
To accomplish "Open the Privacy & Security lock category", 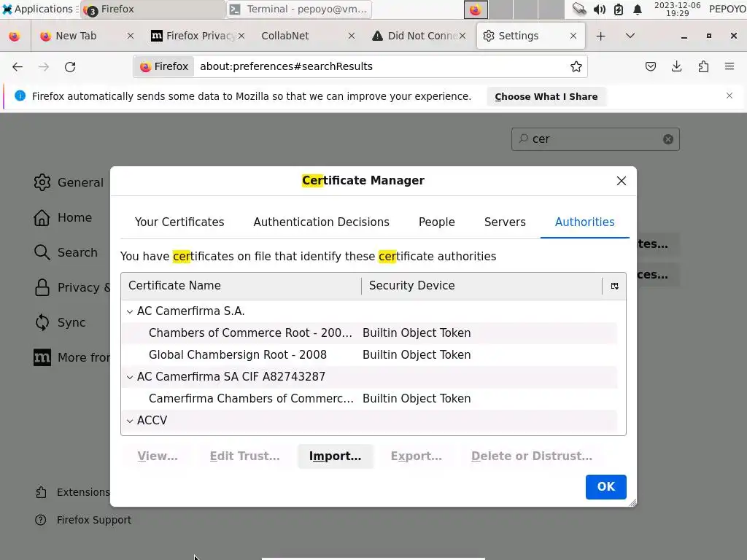I will click(x=71, y=287).
